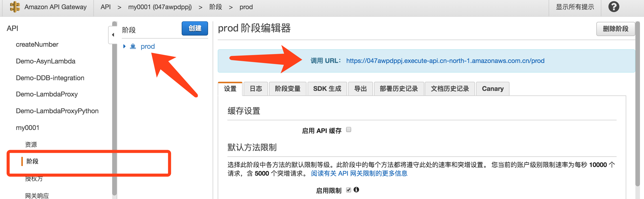Select the SDK 生成 tab
The image size is (644, 199).
point(327,89)
